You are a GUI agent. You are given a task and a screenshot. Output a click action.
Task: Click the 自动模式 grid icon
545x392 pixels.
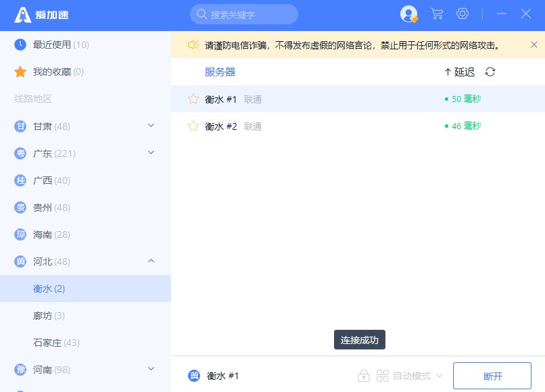(x=382, y=376)
